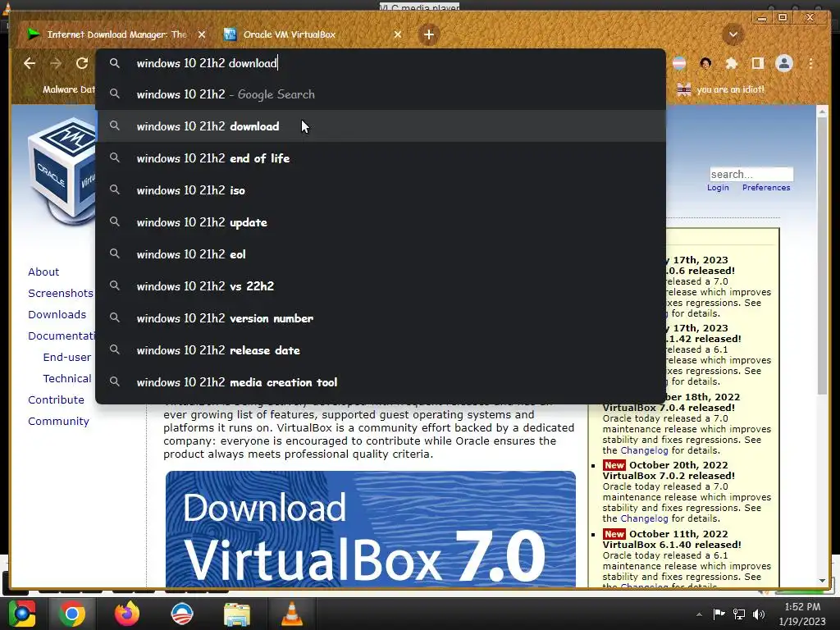Click the Start button in taskbar
The image size is (840, 630).
(21, 614)
